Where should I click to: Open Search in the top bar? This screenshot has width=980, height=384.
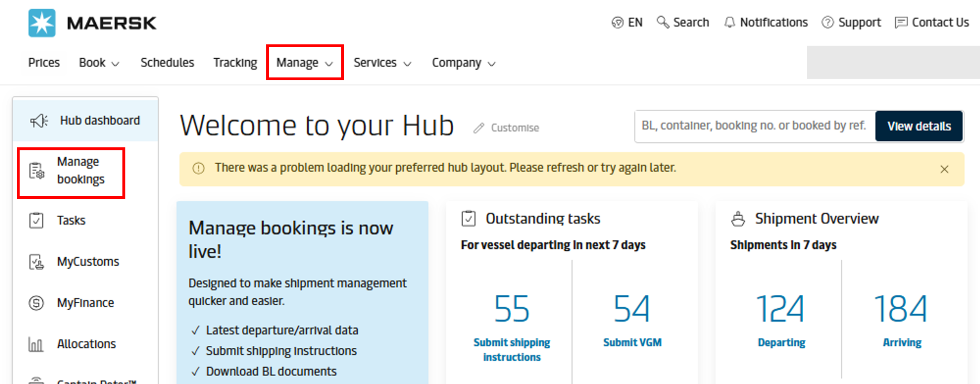[683, 22]
